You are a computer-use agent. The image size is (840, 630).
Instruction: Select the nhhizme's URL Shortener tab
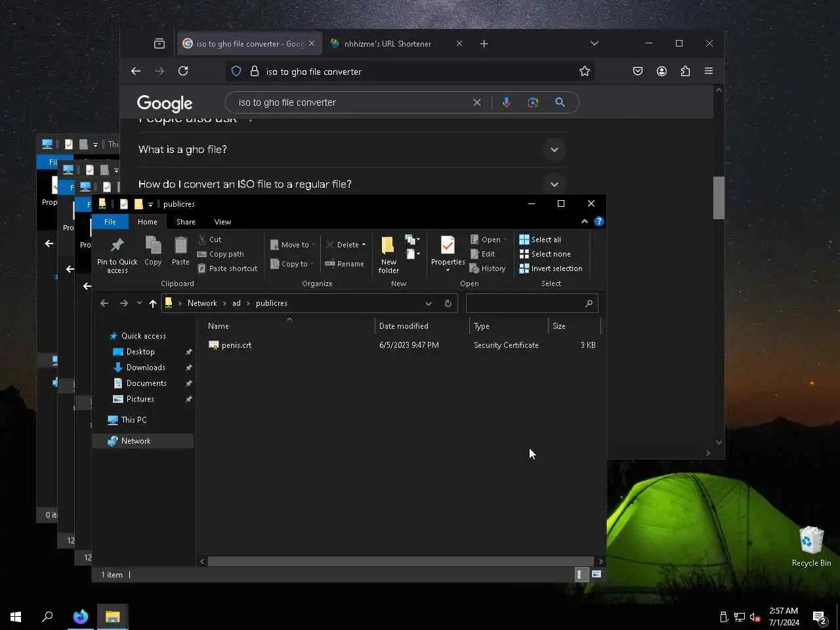[x=396, y=43]
